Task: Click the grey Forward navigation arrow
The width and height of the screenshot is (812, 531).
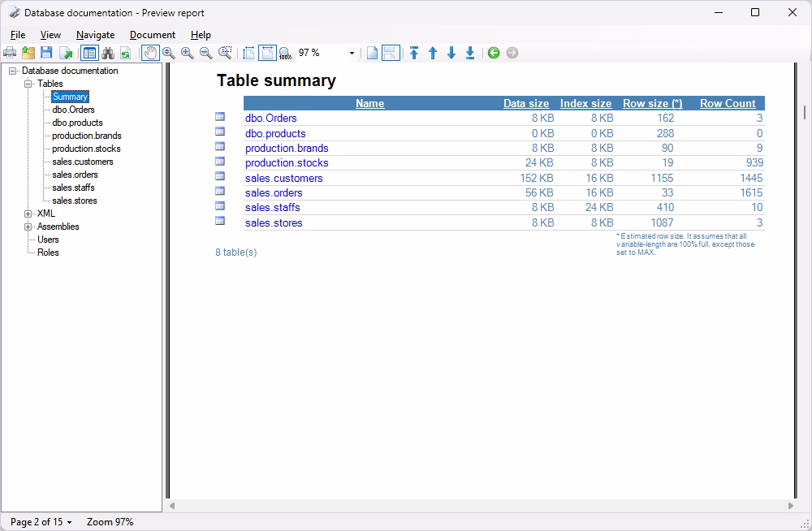Action: coord(512,53)
